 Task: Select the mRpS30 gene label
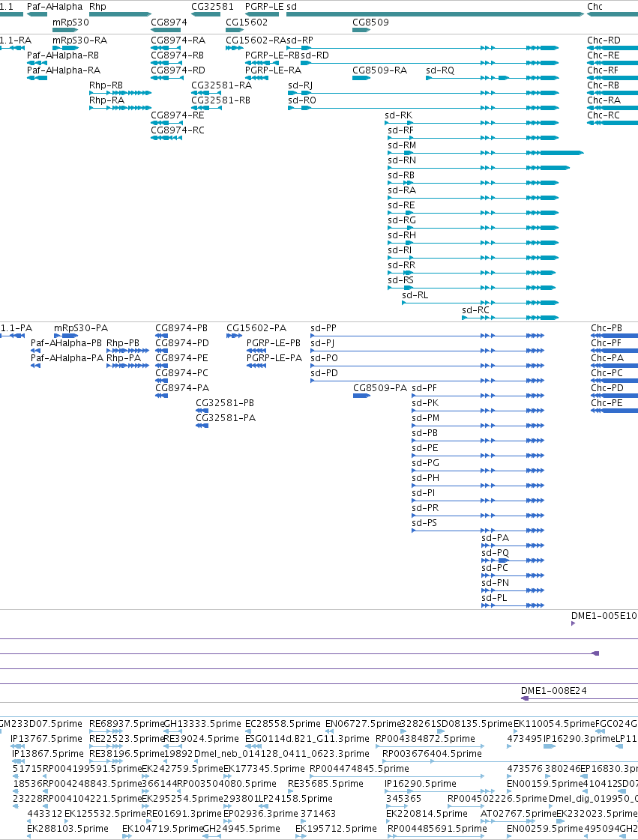click(x=70, y=22)
